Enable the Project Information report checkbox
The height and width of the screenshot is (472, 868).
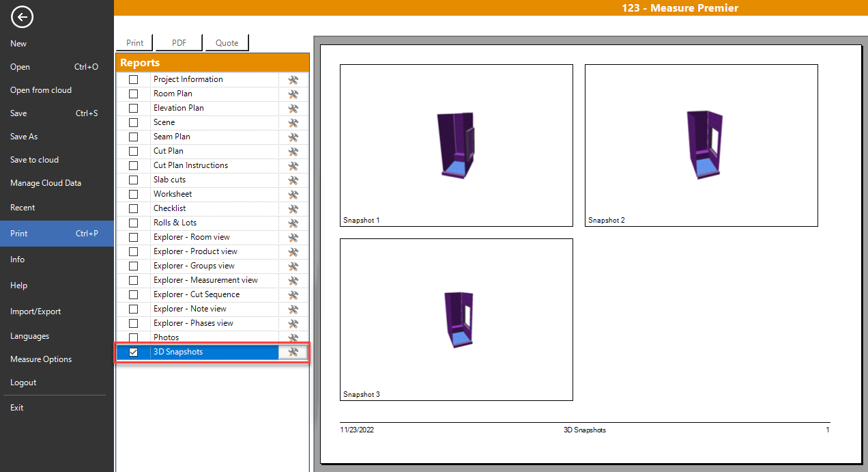pyautogui.click(x=133, y=79)
